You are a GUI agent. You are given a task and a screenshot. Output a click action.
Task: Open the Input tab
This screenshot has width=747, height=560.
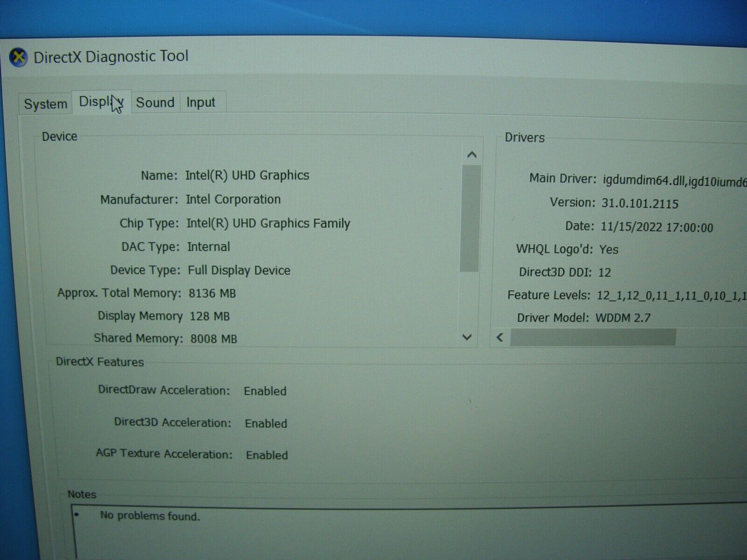pyautogui.click(x=201, y=102)
